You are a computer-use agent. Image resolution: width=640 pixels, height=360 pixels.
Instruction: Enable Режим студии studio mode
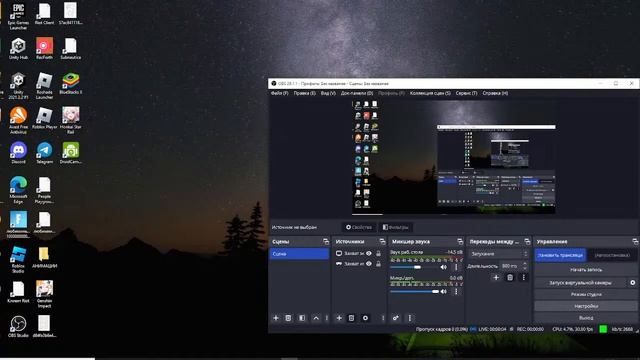pyautogui.click(x=586, y=294)
